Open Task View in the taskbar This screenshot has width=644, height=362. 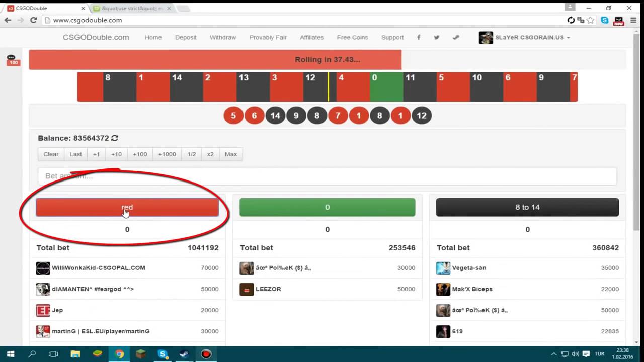coord(53,354)
